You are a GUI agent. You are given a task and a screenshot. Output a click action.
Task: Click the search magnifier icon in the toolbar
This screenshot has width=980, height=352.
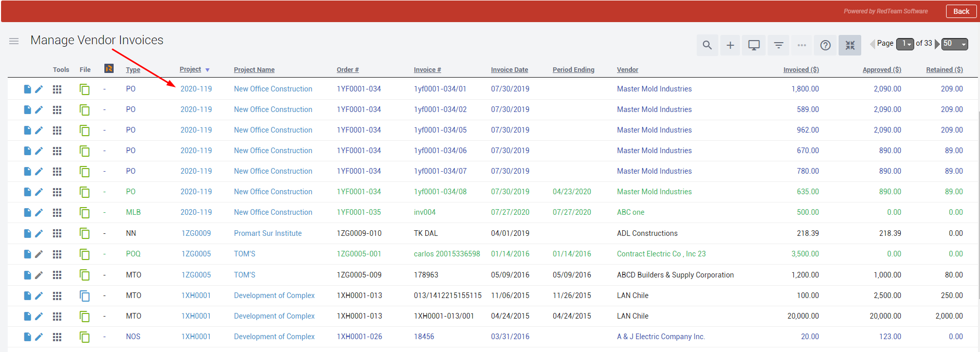(707, 45)
